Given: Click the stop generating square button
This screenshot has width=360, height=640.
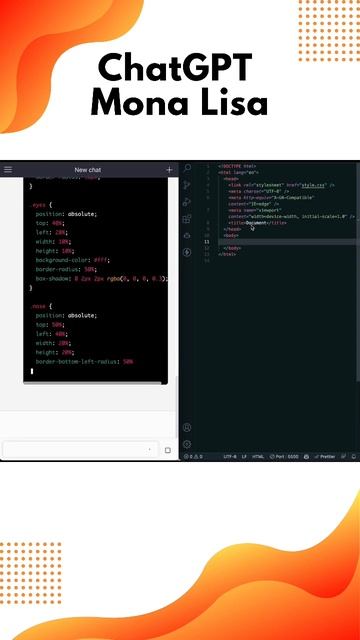Looking at the screenshot, I should pos(167,450).
